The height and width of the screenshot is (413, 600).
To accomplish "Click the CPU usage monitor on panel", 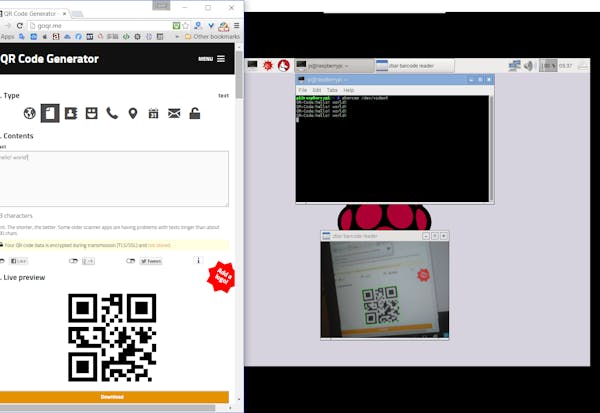I will 548,66.
